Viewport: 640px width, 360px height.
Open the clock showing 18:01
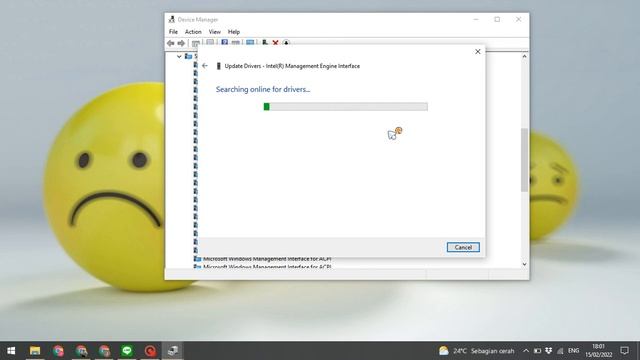coord(598,351)
